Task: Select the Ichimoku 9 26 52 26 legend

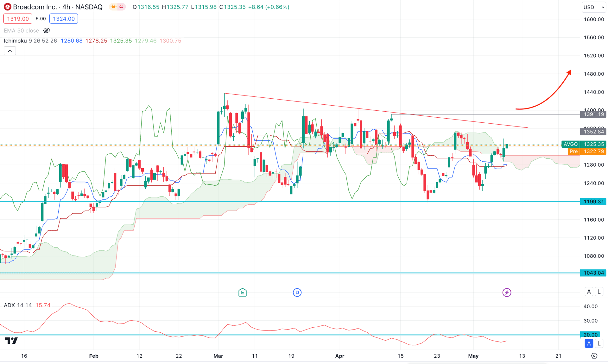Action: point(30,41)
